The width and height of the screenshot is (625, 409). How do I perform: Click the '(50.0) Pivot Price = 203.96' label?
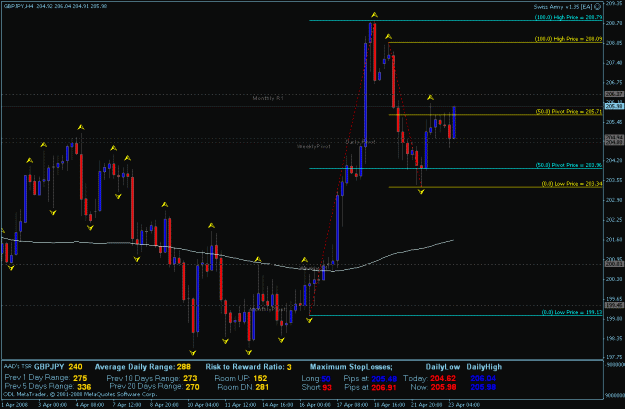coord(569,165)
